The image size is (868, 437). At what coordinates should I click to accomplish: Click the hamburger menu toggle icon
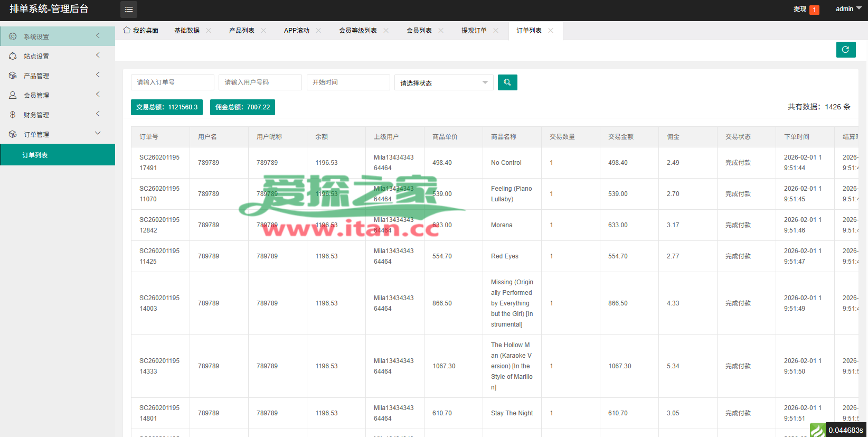coord(129,10)
